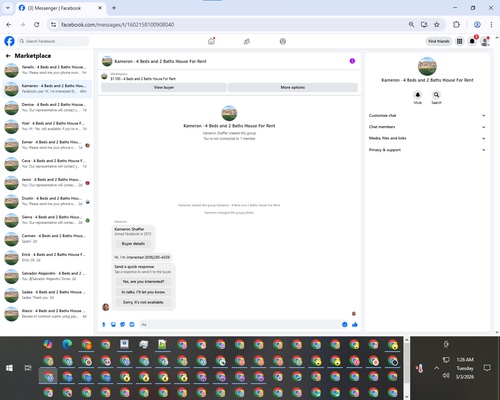Open Copilot from taskbar
Viewport: 500px width, 400px height.
[48, 344]
